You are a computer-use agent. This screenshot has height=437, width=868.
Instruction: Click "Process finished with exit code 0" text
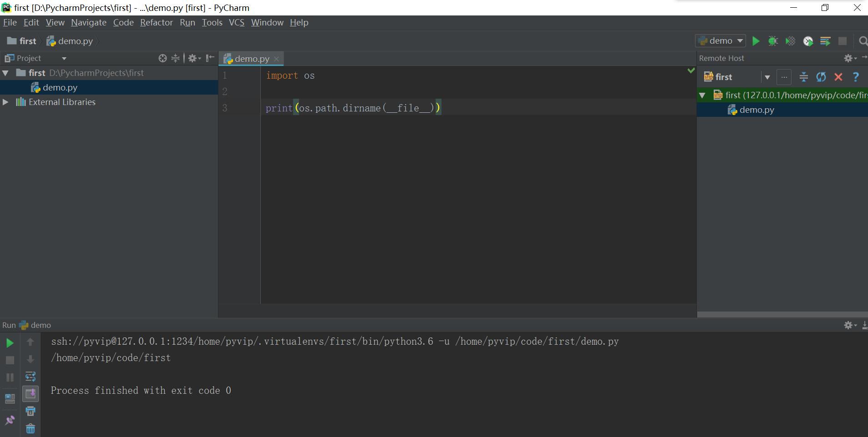[141, 391]
